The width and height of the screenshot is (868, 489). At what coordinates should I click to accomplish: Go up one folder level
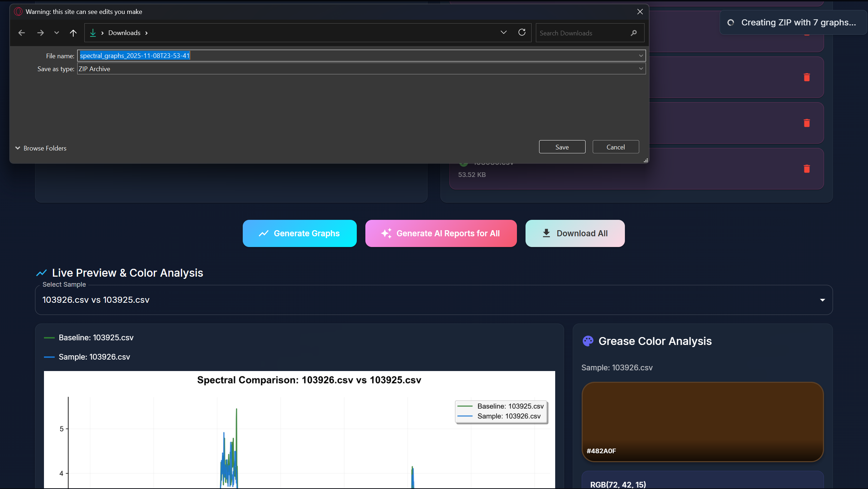coord(73,33)
